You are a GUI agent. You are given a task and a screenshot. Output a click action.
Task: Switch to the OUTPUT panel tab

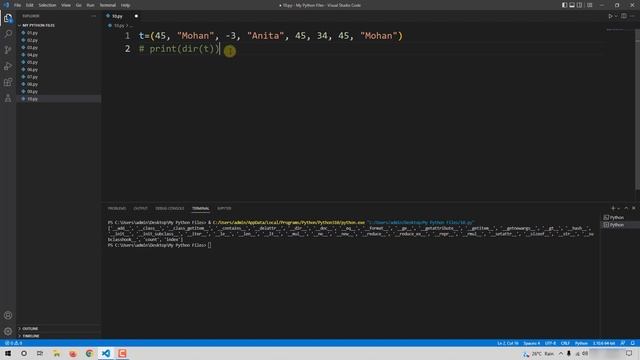tap(140, 208)
